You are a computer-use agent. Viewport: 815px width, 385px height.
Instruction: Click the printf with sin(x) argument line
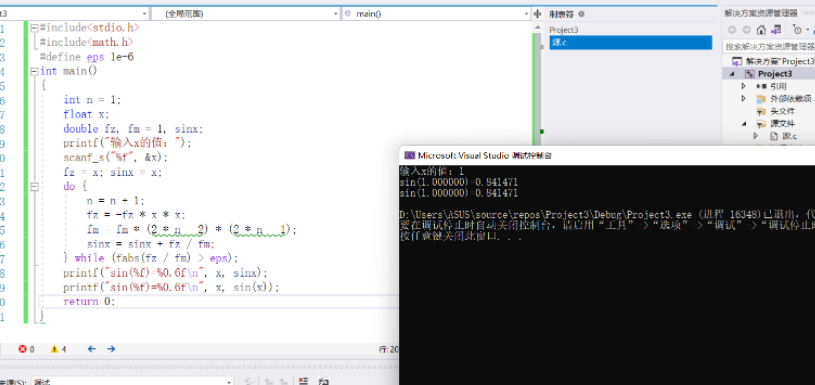pos(171,287)
